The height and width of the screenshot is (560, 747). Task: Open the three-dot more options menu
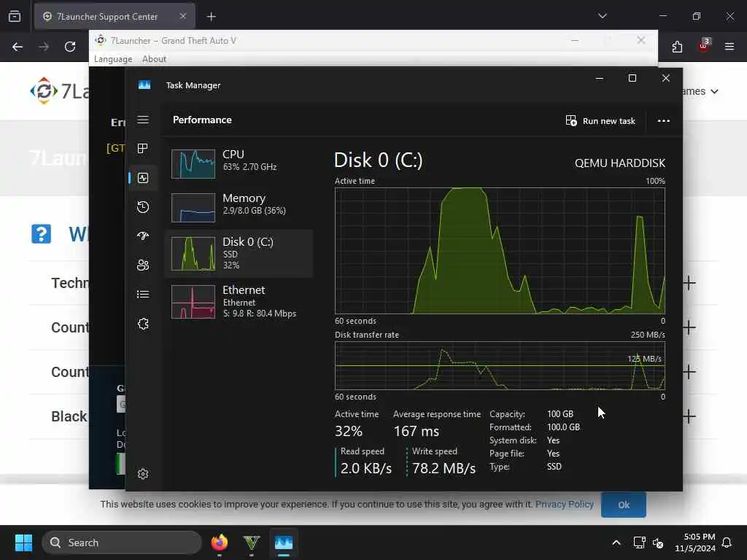pyautogui.click(x=664, y=121)
